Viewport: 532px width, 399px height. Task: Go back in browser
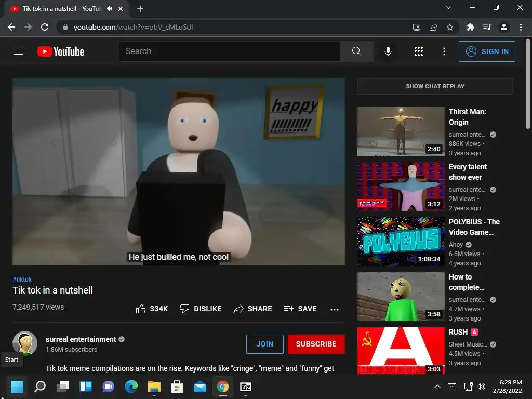coord(11,27)
